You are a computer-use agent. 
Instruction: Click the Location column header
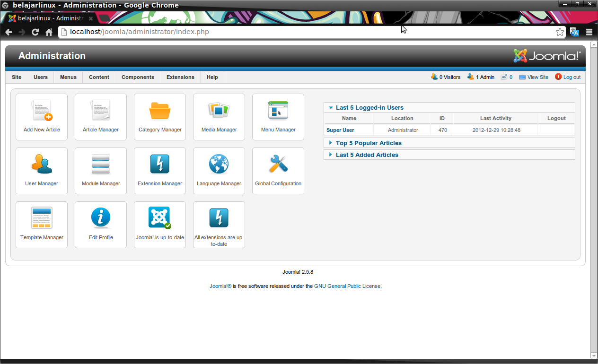tap(402, 118)
